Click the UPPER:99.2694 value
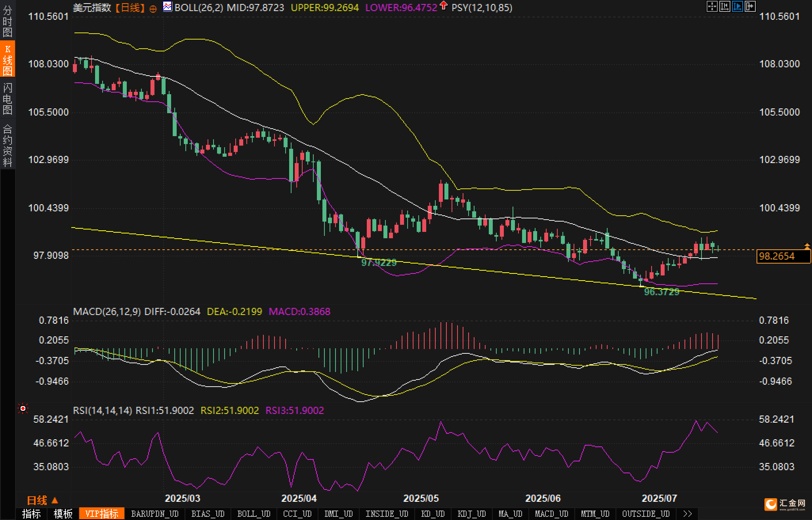Image resolution: width=812 pixels, height=520 pixels. coord(325,8)
